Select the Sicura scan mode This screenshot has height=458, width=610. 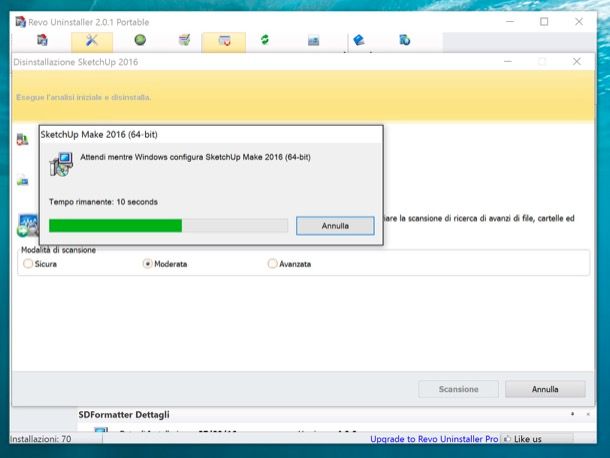(x=28, y=264)
